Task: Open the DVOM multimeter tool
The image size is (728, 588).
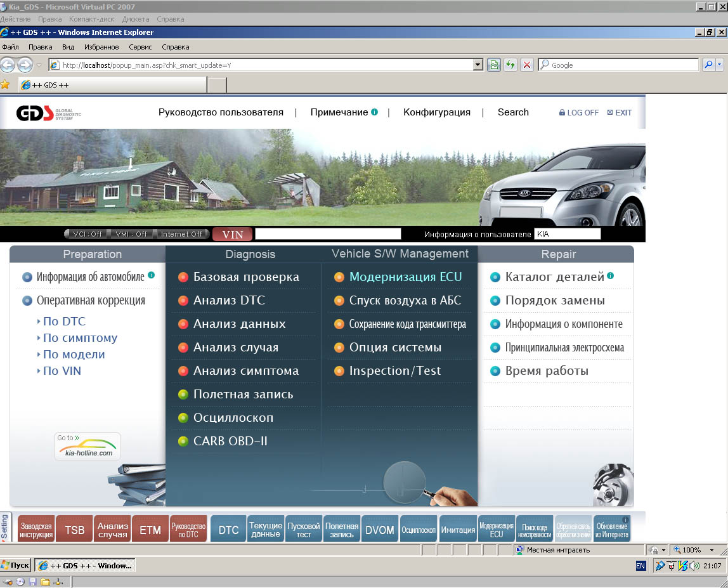Action: (380, 530)
